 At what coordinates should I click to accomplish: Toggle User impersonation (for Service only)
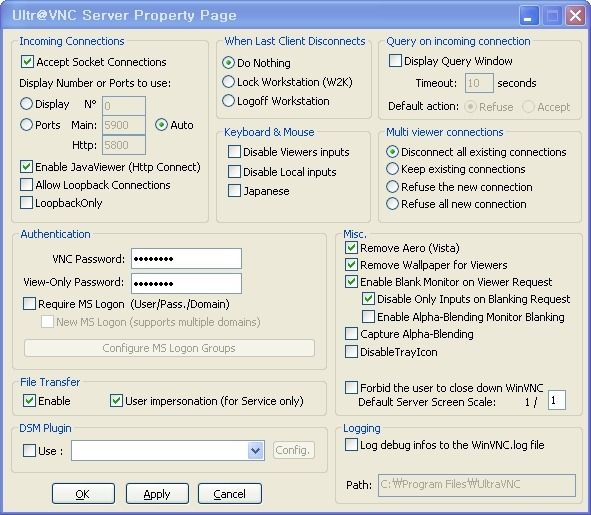(x=116, y=401)
